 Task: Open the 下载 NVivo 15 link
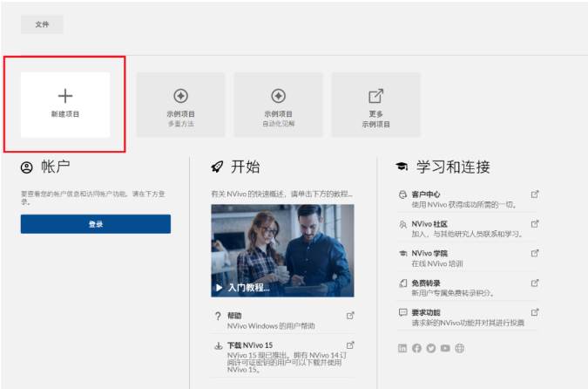point(282,357)
